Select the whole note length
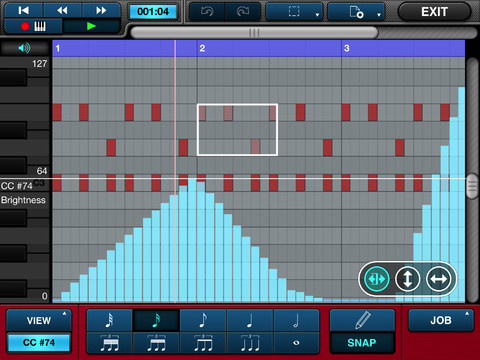This screenshot has width=480, height=360. (x=296, y=343)
